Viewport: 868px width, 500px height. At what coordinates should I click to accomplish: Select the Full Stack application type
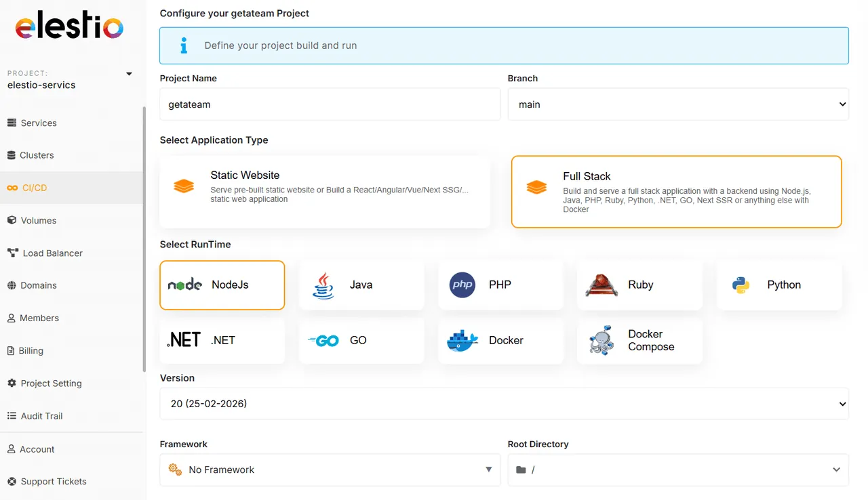[677, 192]
